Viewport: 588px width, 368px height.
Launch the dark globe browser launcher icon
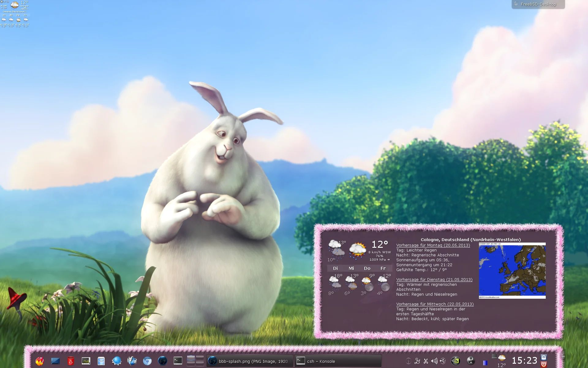(163, 361)
